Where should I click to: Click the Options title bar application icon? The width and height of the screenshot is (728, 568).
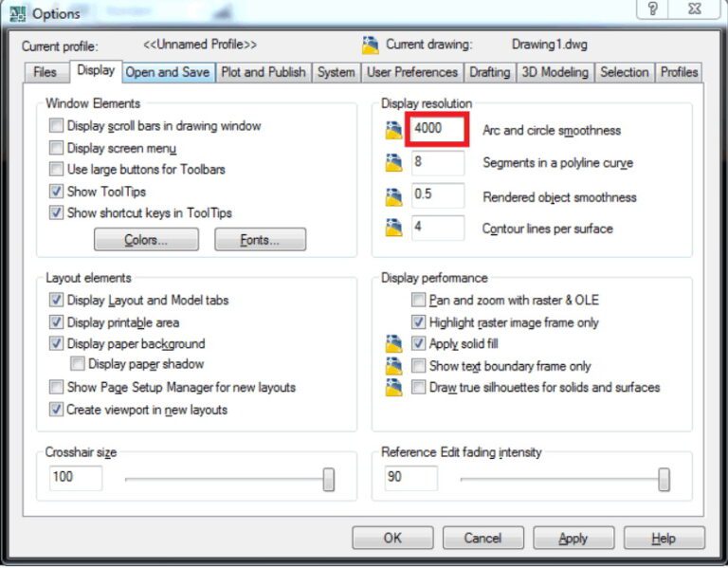(x=18, y=14)
